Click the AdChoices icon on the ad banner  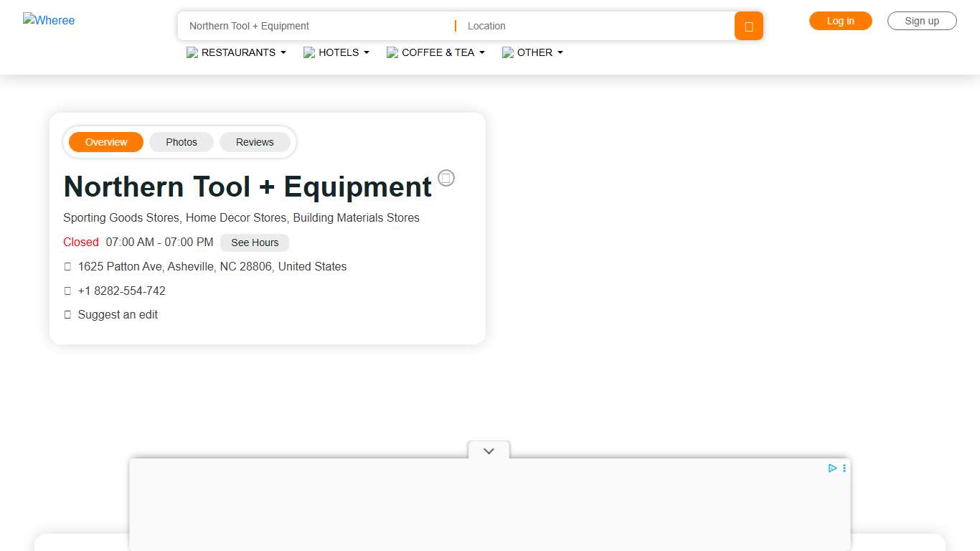(x=832, y=468)
